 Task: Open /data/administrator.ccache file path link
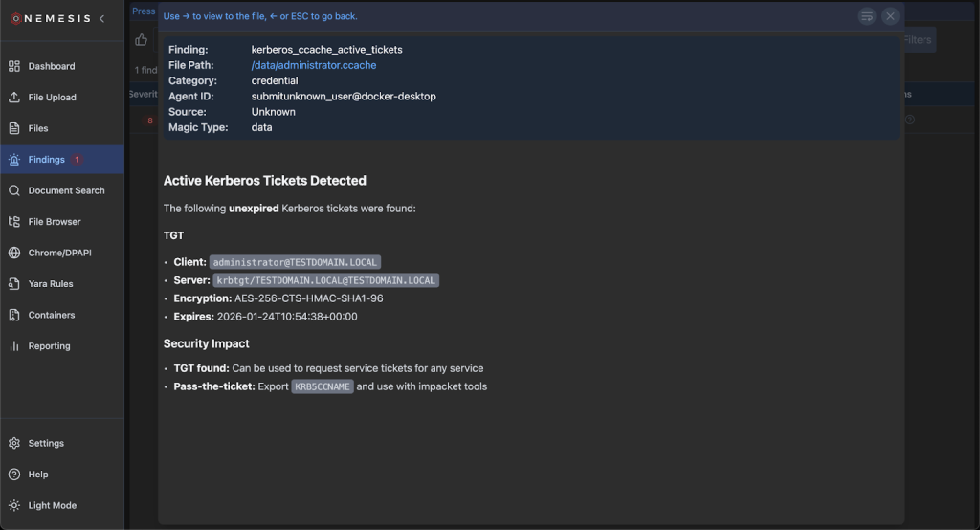313,65
